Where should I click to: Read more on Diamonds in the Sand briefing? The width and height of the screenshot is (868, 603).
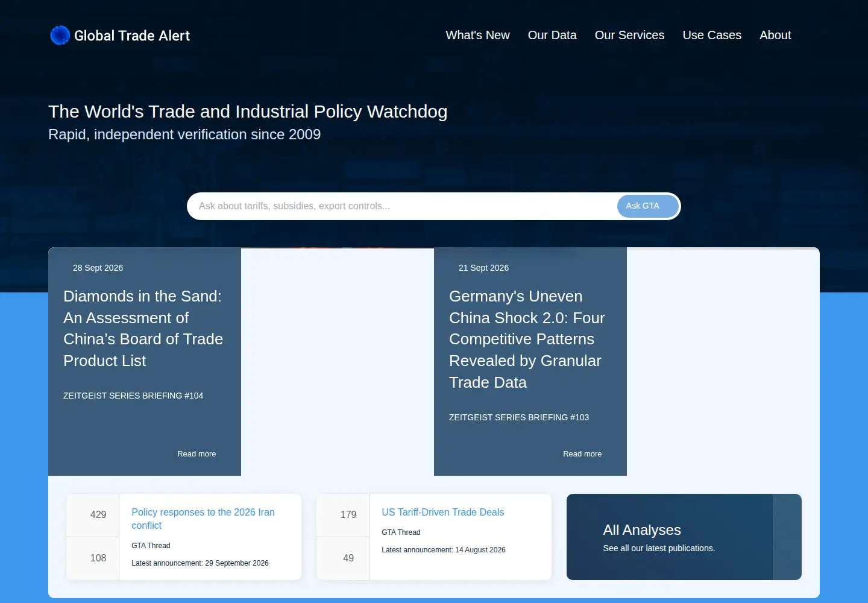197,454
